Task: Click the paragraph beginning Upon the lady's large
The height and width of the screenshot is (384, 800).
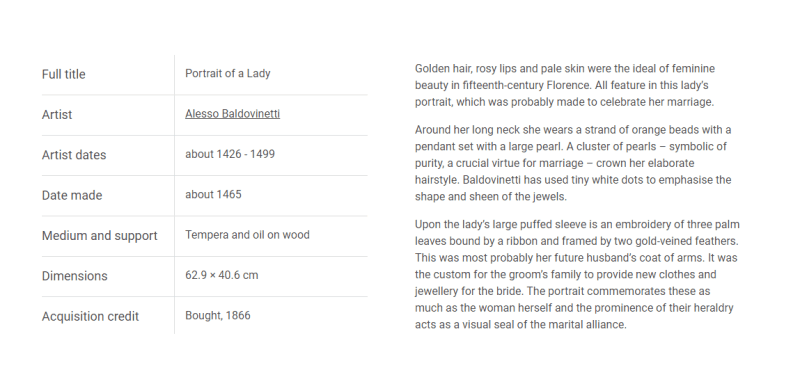Action: (x=577, y=274)
